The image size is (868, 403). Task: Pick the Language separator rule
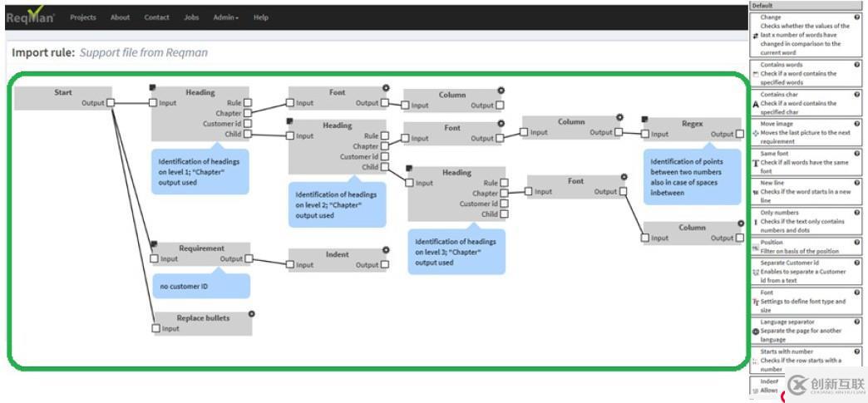pyautogui.click(x=806, y=331)
